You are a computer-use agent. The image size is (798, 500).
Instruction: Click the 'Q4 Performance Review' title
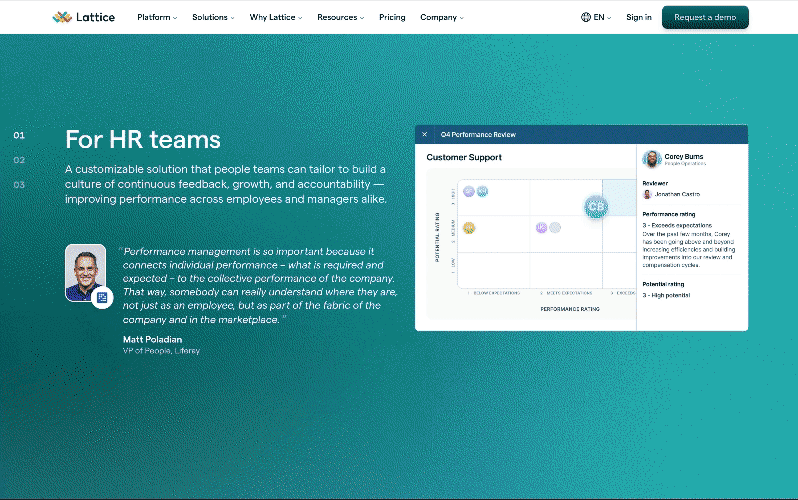(x=478, y=134)
